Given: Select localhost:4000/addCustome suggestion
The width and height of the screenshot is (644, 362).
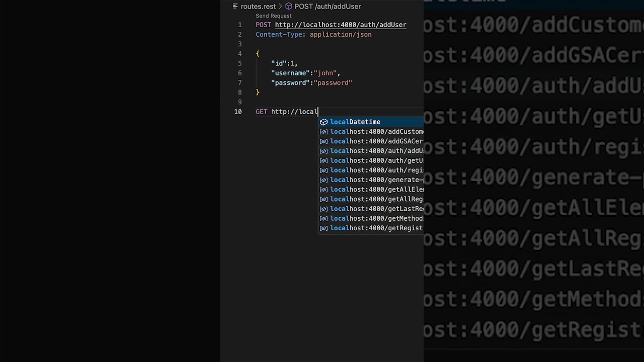Looking at the screenshot, I should coord(371,132).
